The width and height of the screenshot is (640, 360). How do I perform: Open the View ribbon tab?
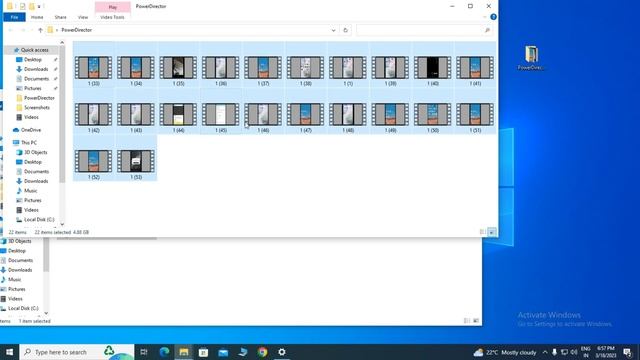click(x=83, y=17)
